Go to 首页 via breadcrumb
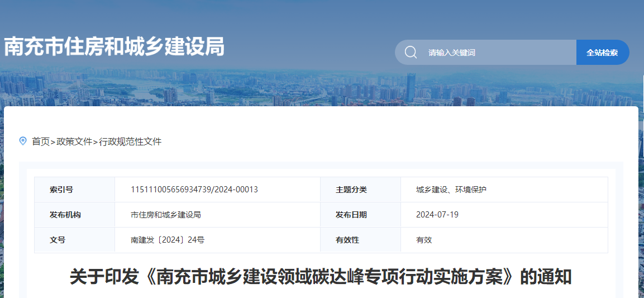The width and height of the screenshot is (644, 298). click(x=40, y=141)
